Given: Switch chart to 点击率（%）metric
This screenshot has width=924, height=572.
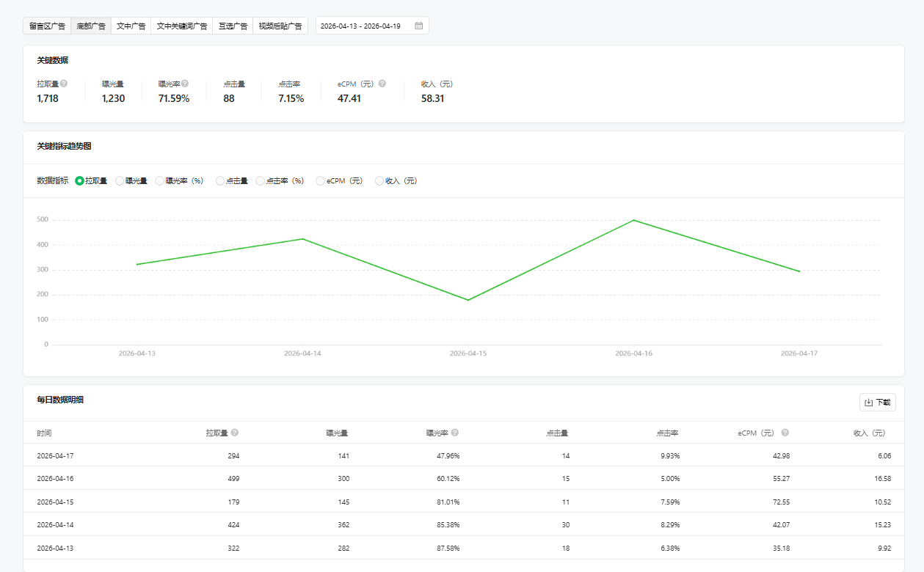Looking at the screenshot, I should (260, 181).
